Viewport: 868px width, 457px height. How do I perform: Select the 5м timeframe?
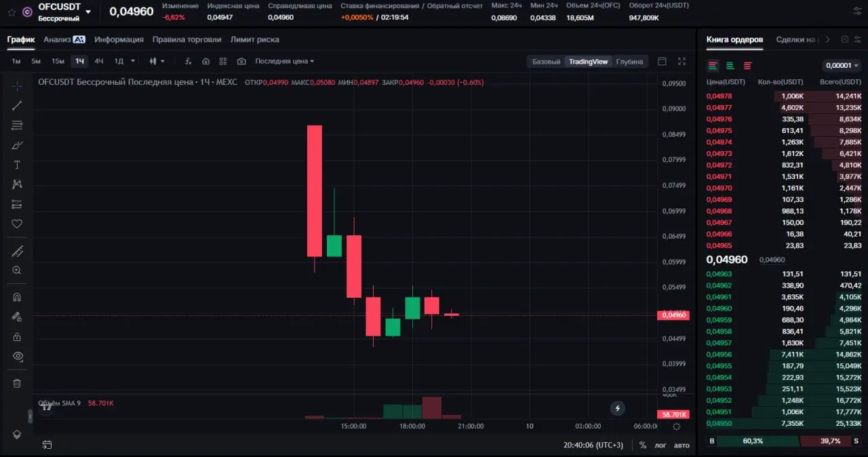click(x=36, y=61)
